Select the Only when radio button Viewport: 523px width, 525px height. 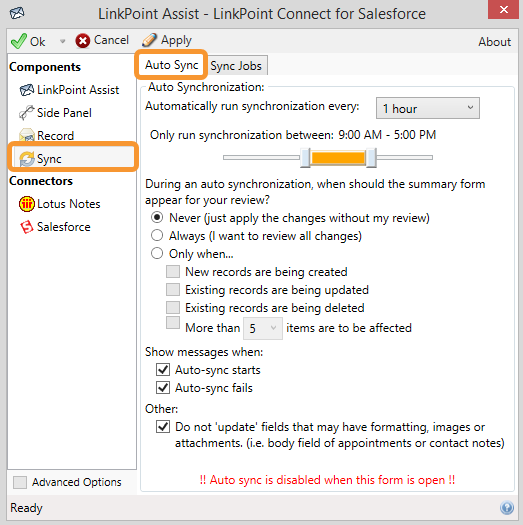tap(157, 253)
